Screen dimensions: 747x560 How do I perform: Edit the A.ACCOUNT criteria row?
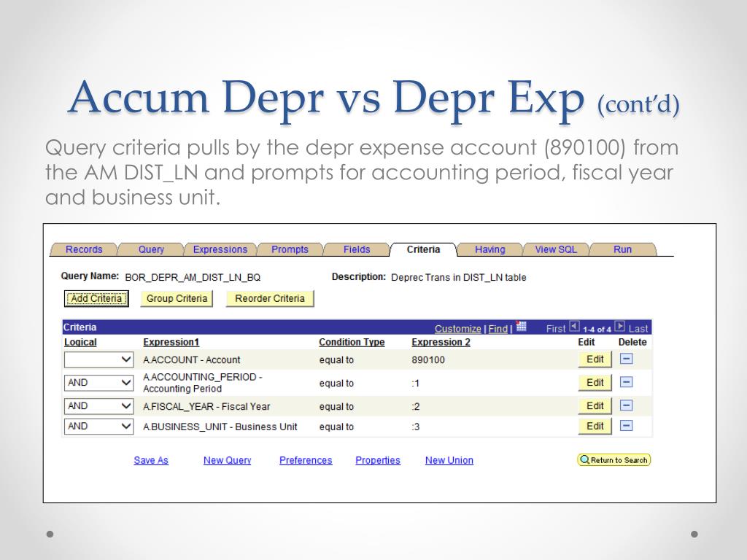pos(595,359)
